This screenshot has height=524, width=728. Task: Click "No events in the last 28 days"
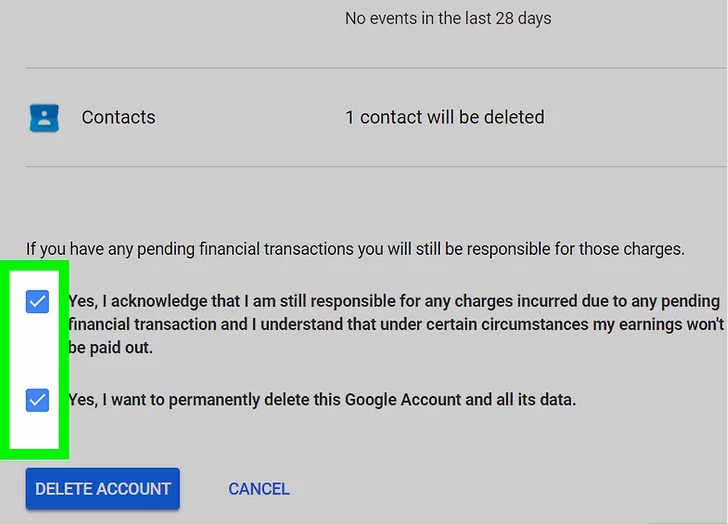[448, 19]
